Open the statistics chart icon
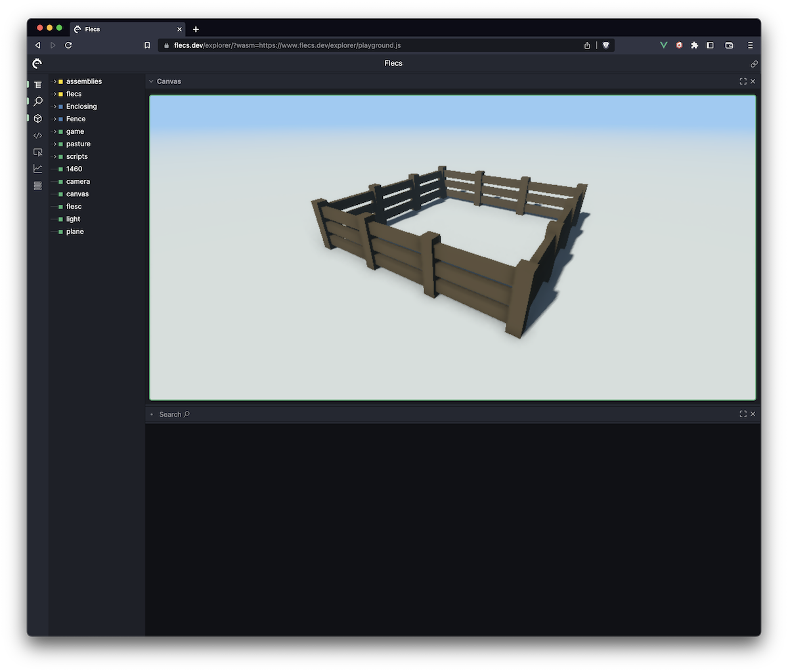The width and height of the screenshot is (788, 672). tap(37, 168)
